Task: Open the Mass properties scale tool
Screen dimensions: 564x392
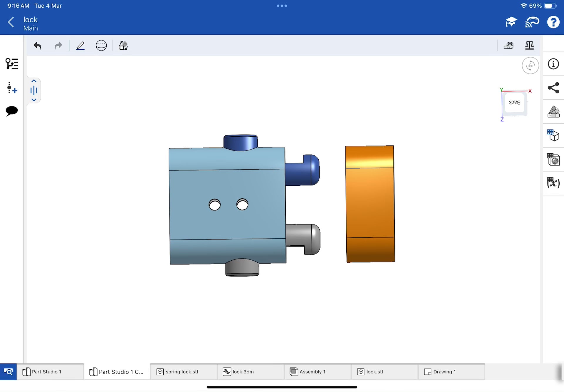Action: pyautogui.click(x=529, y=46)
